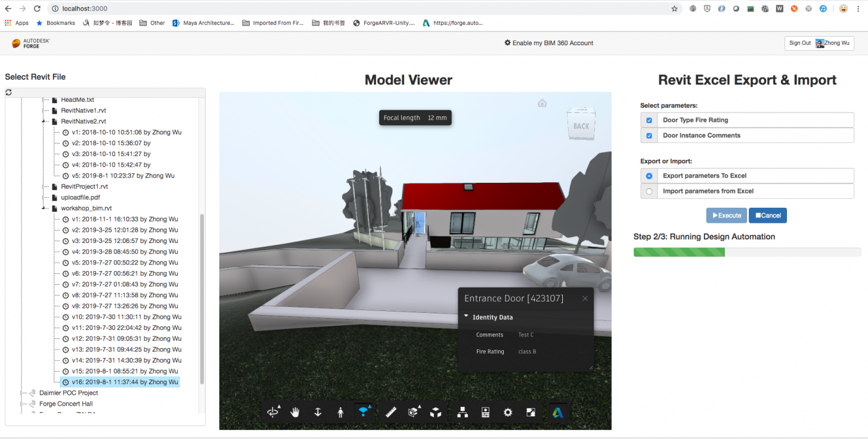The image size is (868, 439).
Task: Click the Sign Out button
Action: 799,43
